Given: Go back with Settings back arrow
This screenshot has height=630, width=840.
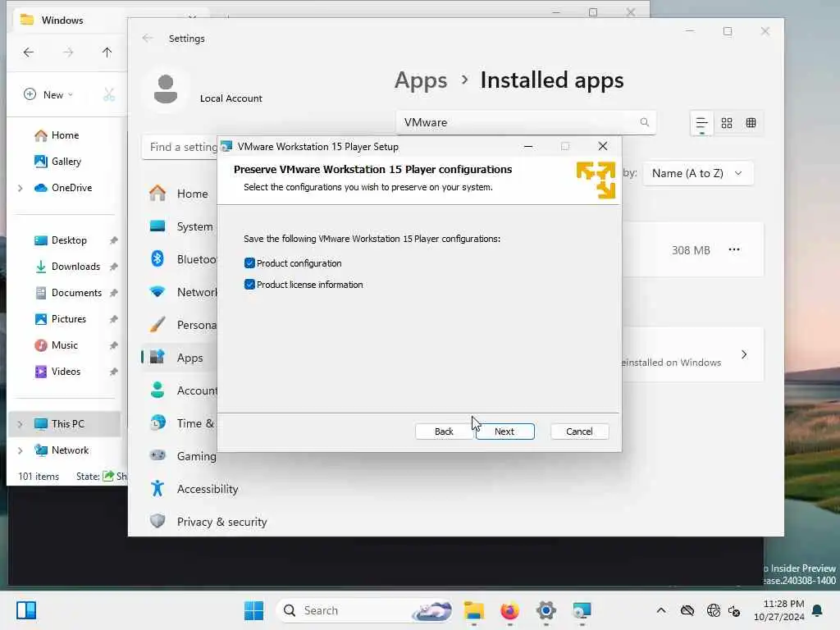Looking at the screenshot, I should [148, 38].
